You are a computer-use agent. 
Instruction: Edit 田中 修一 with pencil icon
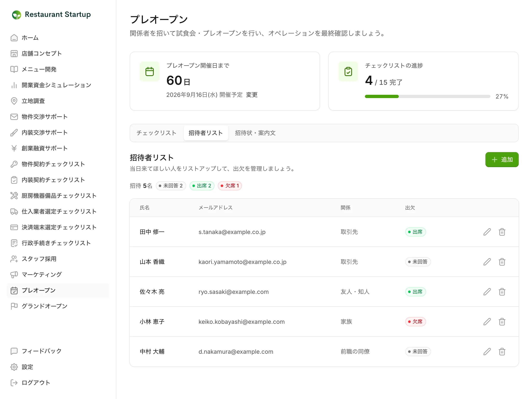coord(487,232)
